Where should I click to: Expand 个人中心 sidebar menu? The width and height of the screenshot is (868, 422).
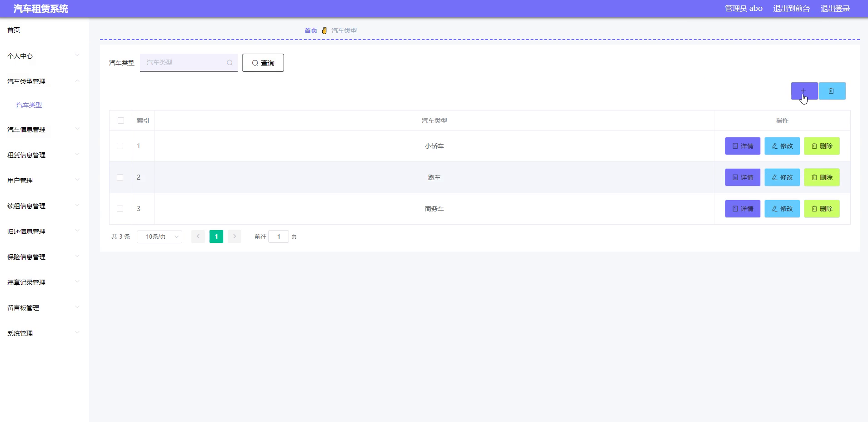[45, 56]
